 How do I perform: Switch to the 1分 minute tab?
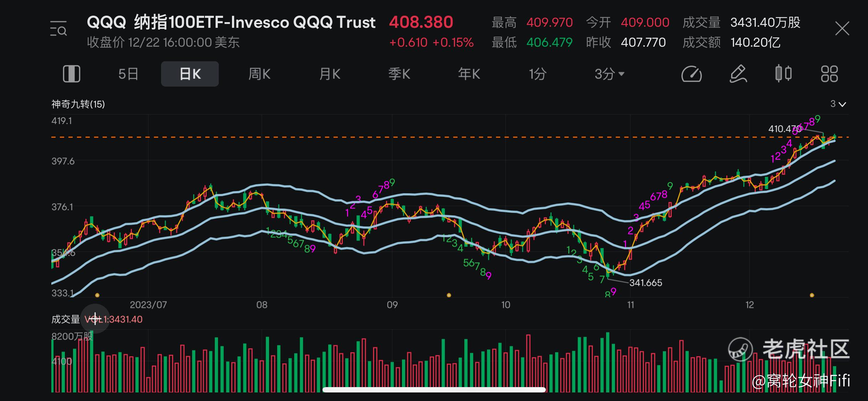click(x=538, y=74)
